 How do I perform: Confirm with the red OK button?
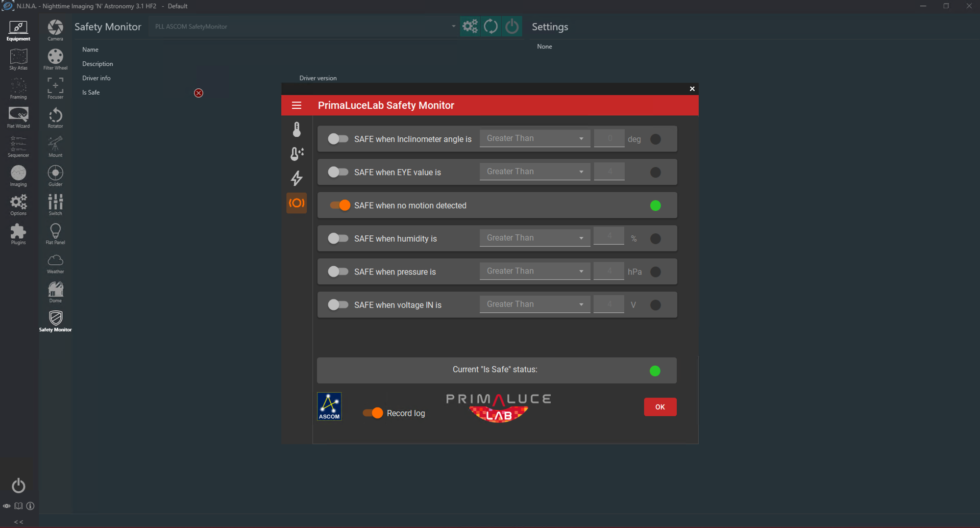click(660, 407)
